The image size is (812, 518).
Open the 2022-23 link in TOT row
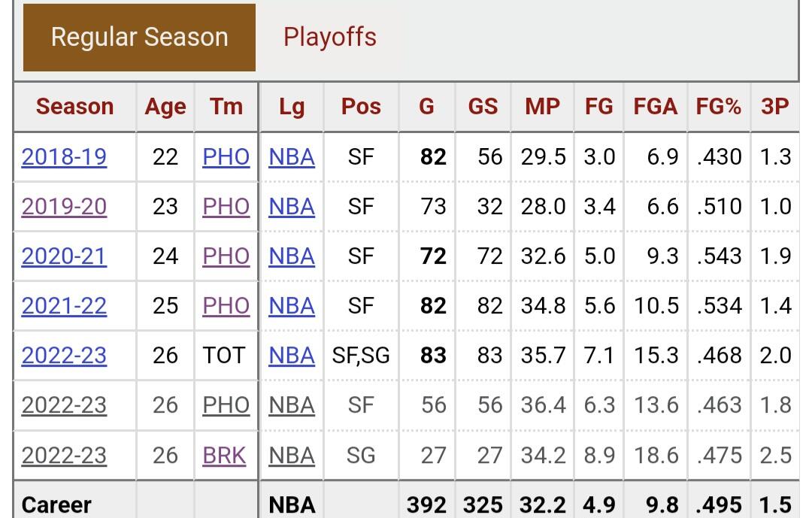click(64, 355)
